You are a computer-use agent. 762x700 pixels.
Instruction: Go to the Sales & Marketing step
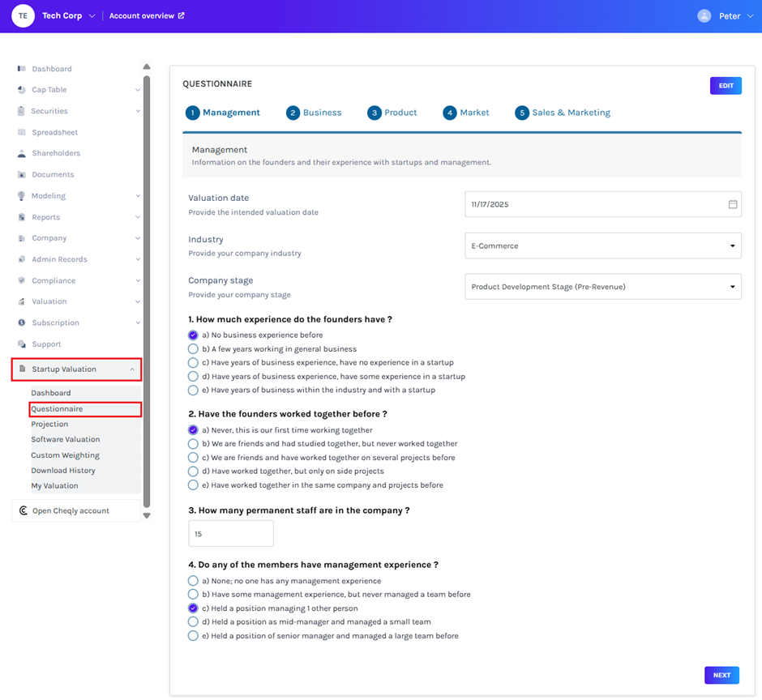coord(563,113)
